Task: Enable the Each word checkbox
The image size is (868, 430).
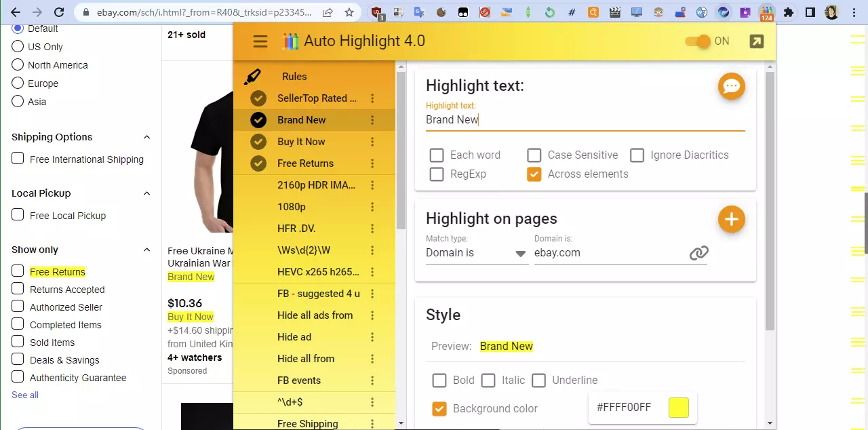Action: [437, 155]
